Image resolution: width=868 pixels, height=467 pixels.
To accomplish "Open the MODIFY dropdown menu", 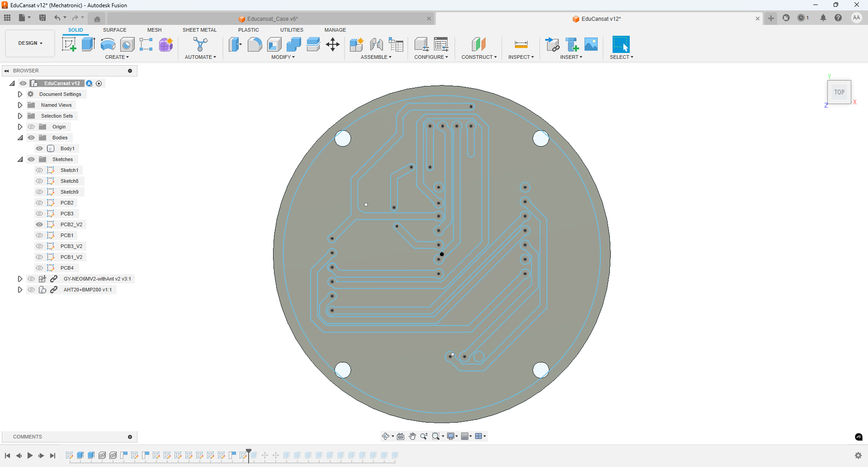I will (x=283, y=57).
